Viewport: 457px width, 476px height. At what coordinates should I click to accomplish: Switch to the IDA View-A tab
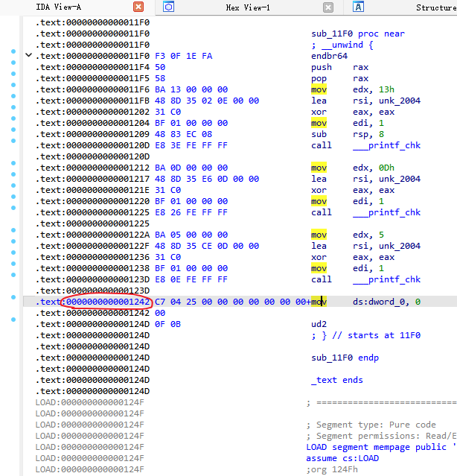[x=59, y=7]
